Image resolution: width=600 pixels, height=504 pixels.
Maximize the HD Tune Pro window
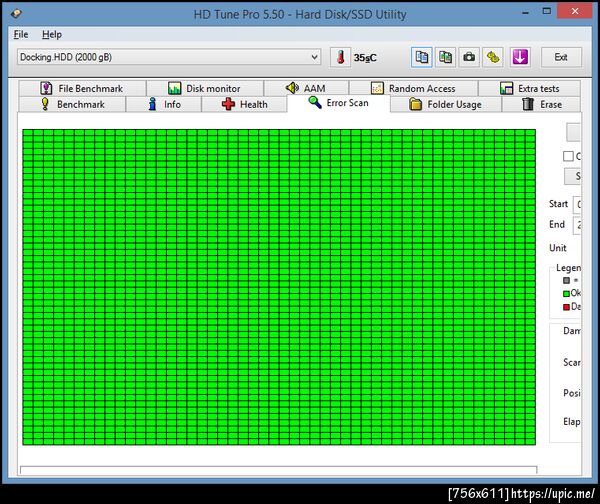(547, 11)
